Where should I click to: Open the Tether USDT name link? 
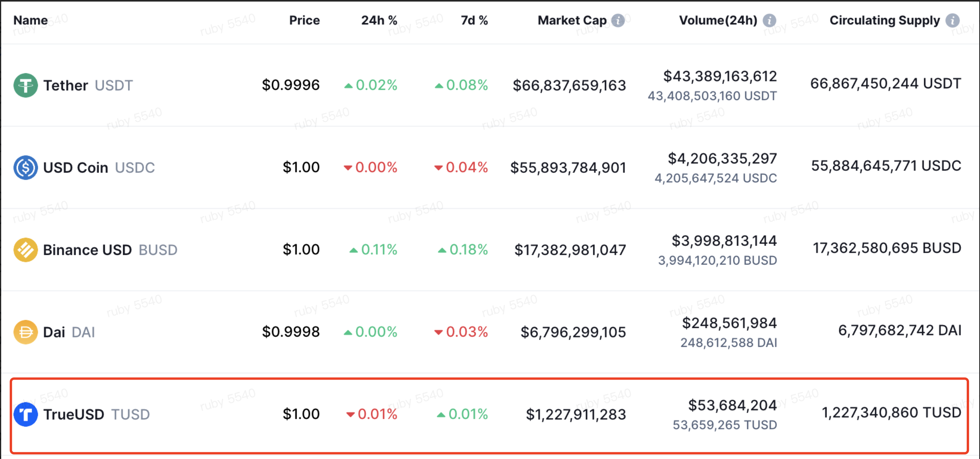[x=88, y=85]
